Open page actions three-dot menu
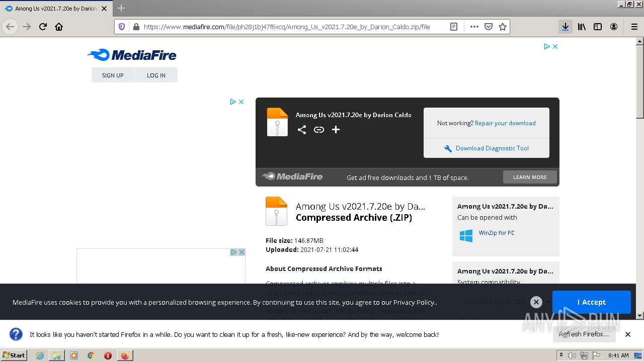 [x=474, y=27]
